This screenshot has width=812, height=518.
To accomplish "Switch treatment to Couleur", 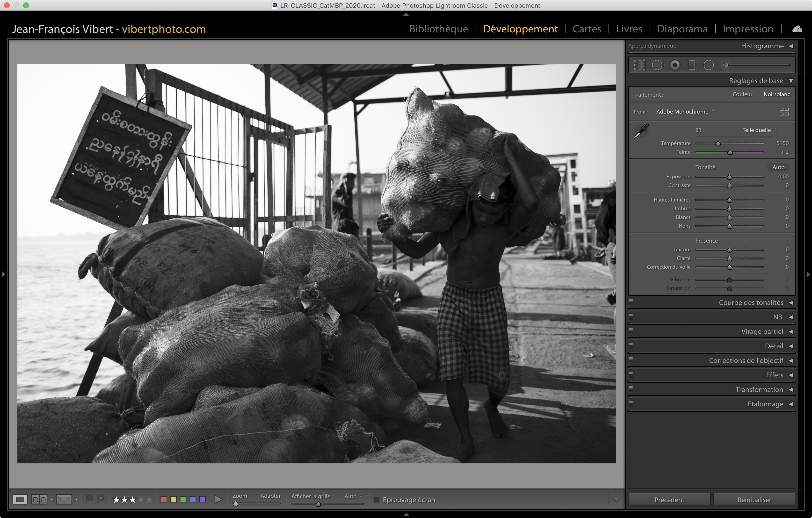I will click(x=742, y=94).
